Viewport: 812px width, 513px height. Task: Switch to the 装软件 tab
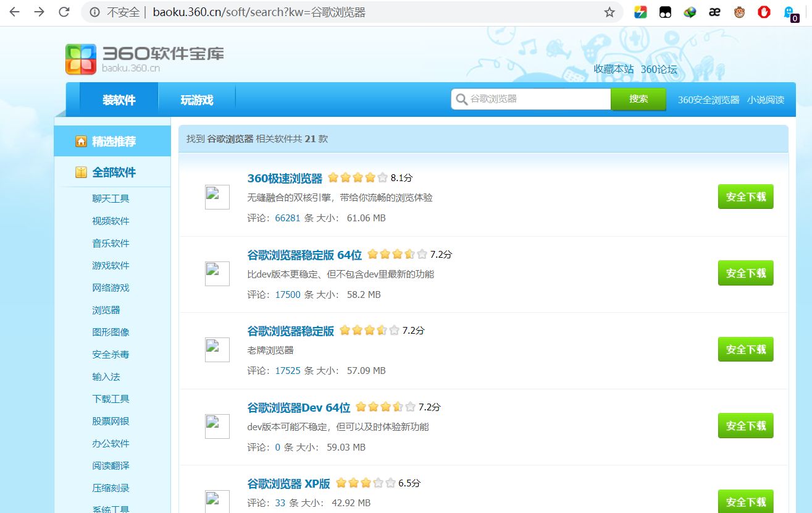[119, 100]
